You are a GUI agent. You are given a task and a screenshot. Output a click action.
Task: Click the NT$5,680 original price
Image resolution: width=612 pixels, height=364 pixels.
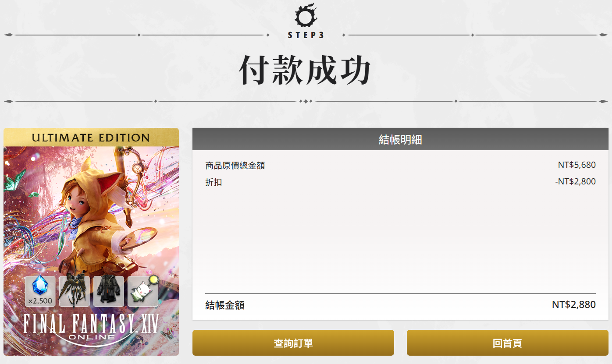point(576,165)
